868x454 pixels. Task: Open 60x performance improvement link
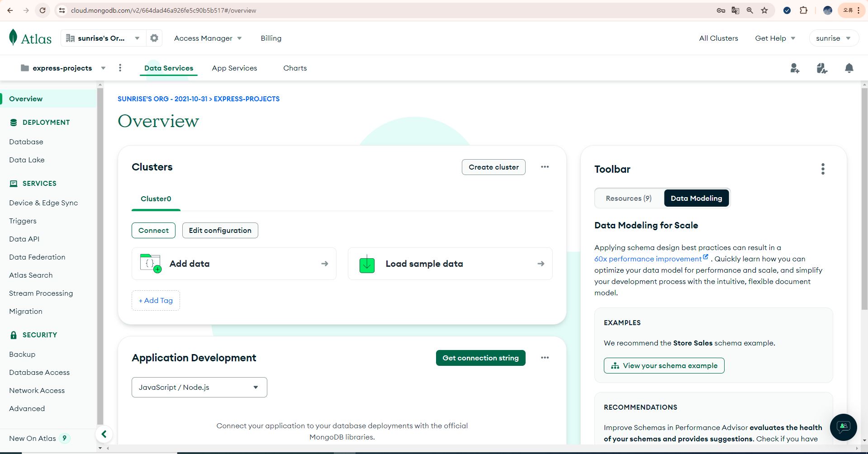click(651, 259)
